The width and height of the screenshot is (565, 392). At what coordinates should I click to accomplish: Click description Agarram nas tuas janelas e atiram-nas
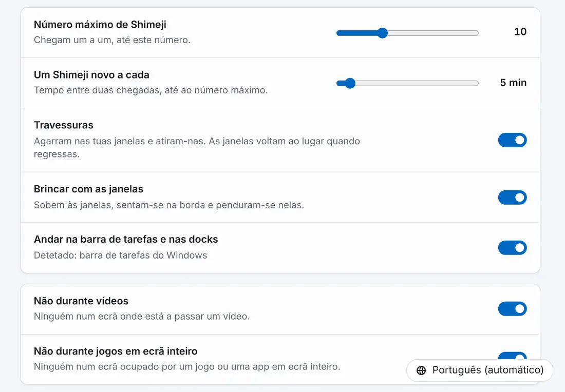point(197,147)
